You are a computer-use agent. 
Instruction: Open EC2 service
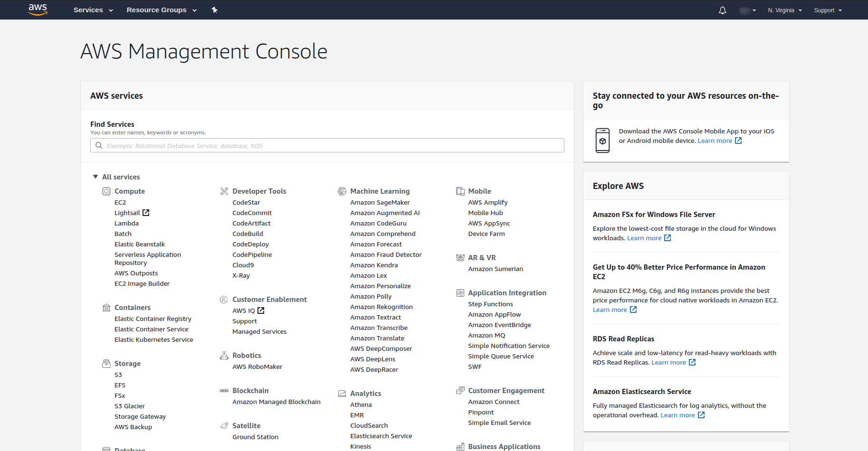pos(120,203)
